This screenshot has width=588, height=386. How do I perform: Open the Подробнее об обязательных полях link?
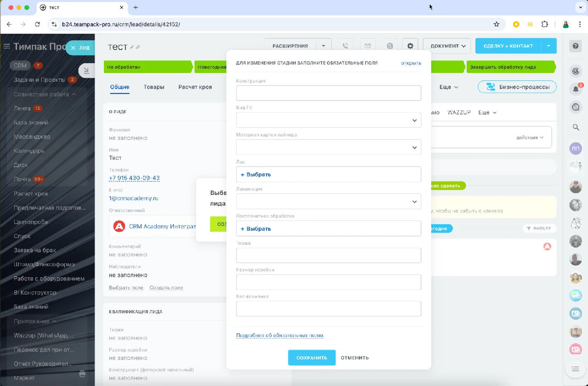click(280, 336)
